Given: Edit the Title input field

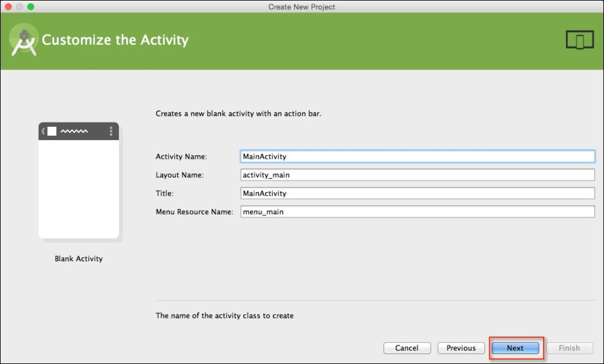Looking at the screenshot, I should (x=417, y=194).
